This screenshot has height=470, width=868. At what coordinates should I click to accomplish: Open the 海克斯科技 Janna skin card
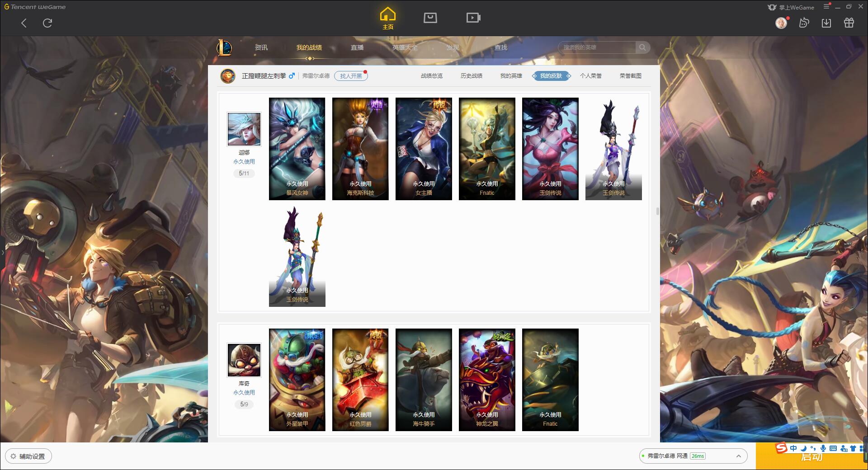(x=360, y=149)
